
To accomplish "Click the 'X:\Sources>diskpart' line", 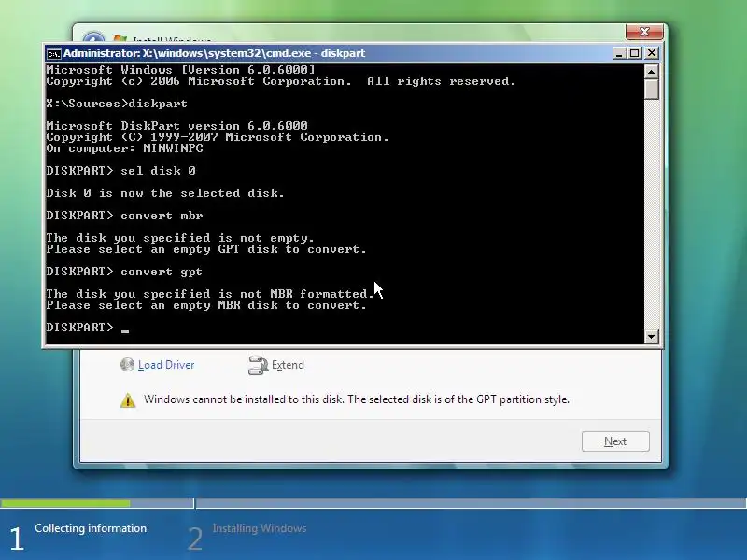I will [x=117, y=104].
